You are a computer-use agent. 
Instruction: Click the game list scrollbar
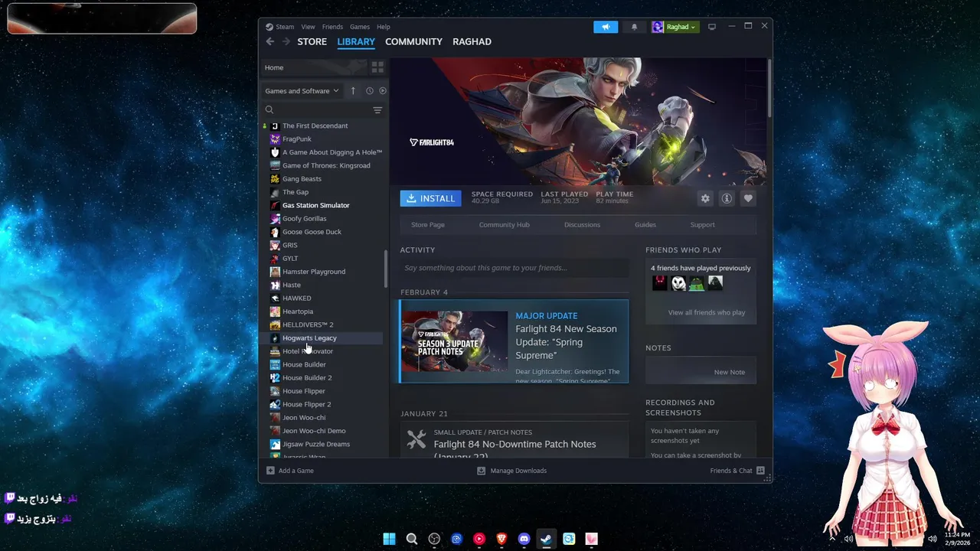[x=386, y=269]
